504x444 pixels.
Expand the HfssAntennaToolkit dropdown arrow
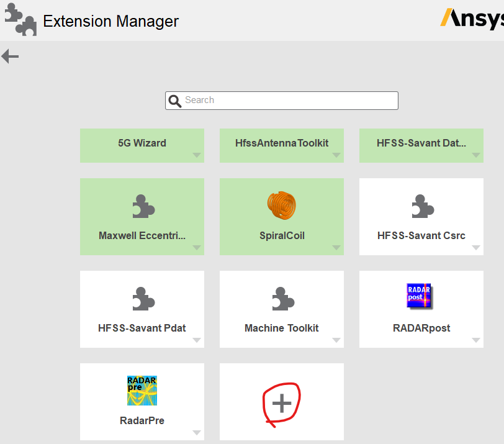[336, 155]
